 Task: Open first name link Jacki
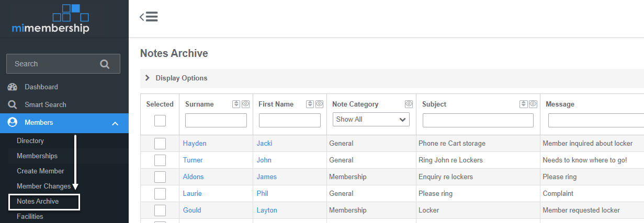tap(265, 144)
